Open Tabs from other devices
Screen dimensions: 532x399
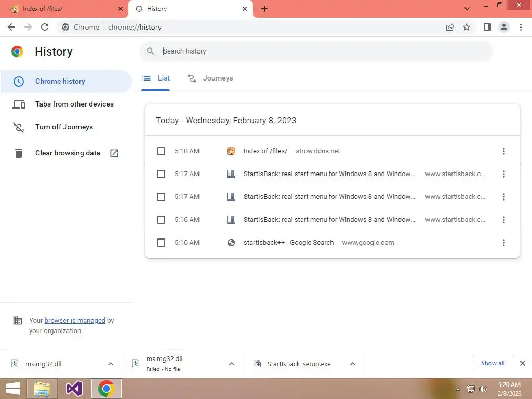point(66,104)
